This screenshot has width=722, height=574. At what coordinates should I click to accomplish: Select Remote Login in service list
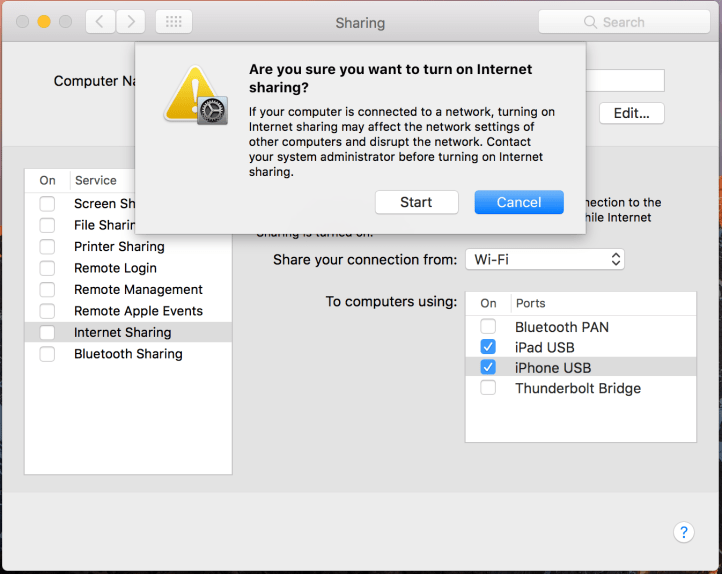tap(115, 268)
